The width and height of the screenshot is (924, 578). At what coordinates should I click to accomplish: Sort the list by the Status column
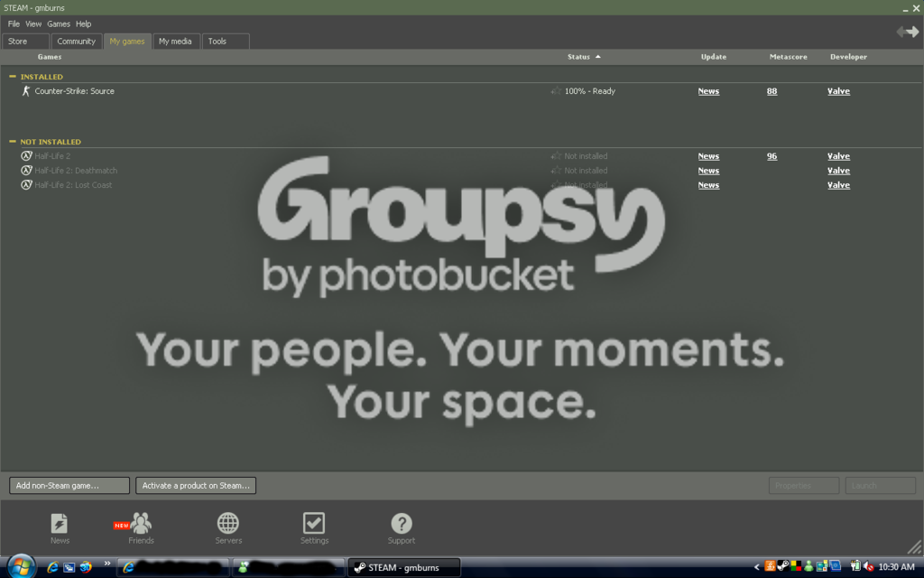(584, 57)
